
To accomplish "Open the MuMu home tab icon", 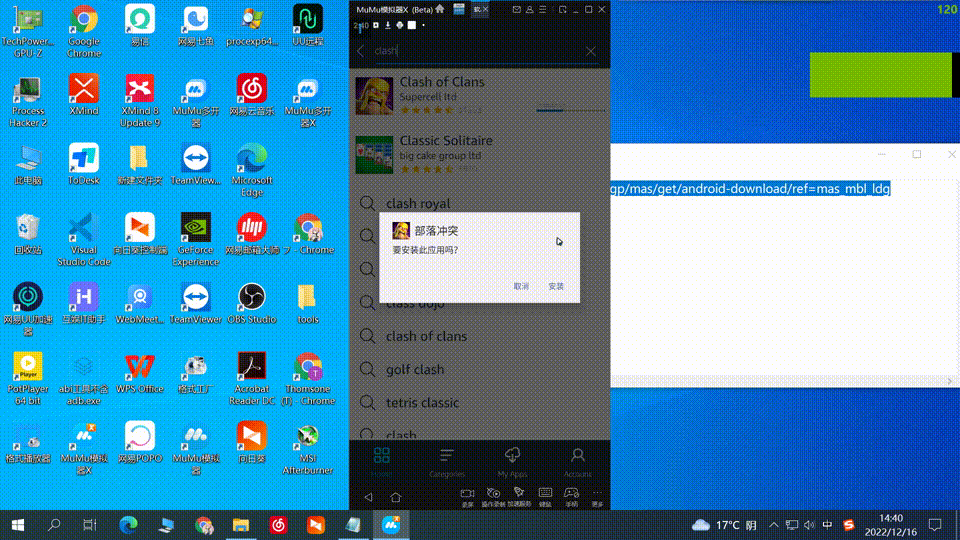I will click(x=440, y=9).
